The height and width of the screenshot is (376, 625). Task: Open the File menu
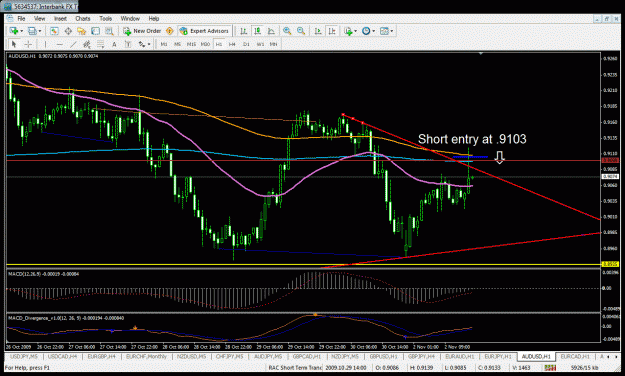click(21, 18)
